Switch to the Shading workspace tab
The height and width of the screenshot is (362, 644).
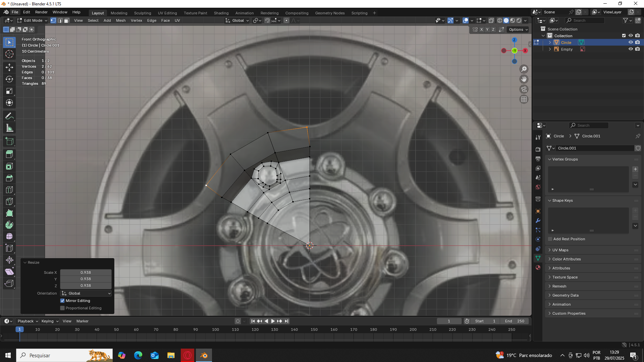coord(221,13)
